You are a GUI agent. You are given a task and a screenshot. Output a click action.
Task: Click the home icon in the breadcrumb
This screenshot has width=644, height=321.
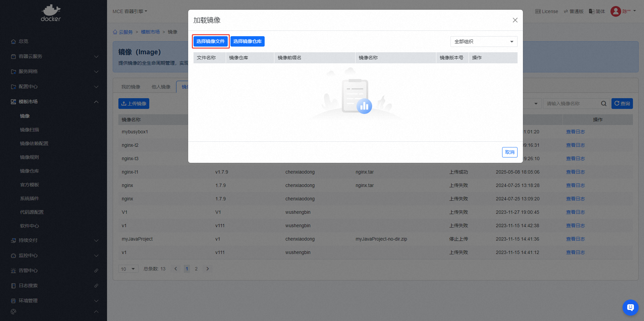point(115,32)
